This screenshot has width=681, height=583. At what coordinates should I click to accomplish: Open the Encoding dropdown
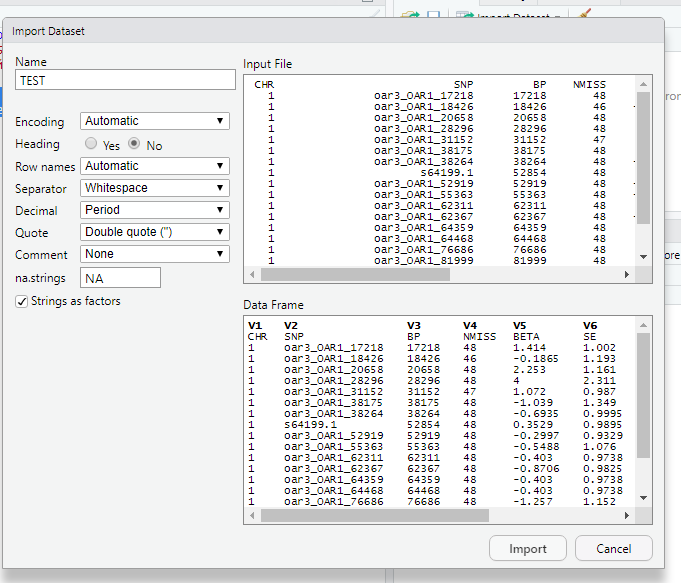pos(155,121)
